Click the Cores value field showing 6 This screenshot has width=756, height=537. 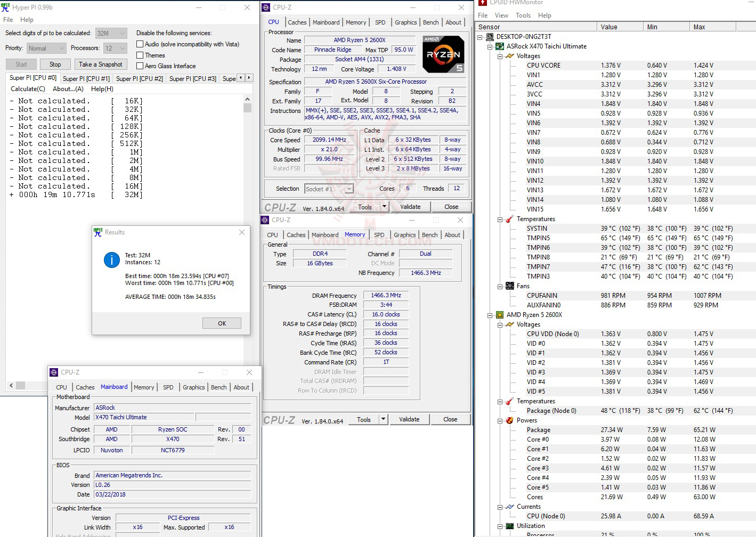[408, 189]
